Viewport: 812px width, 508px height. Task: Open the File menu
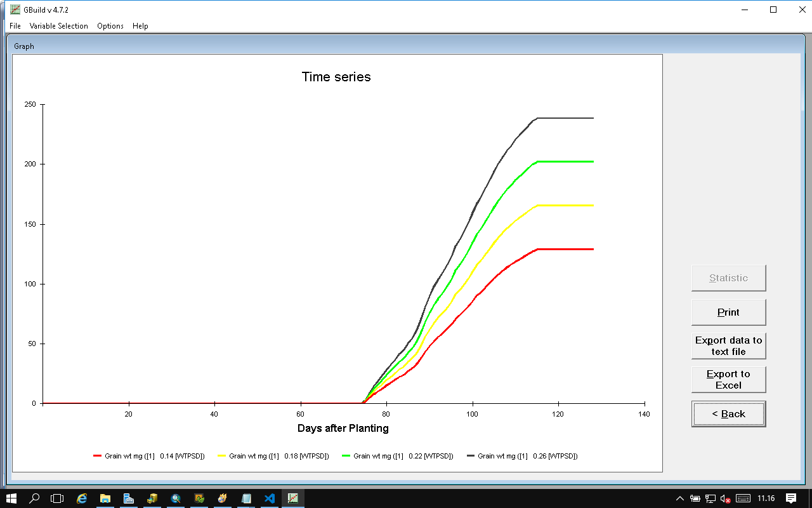15,26
